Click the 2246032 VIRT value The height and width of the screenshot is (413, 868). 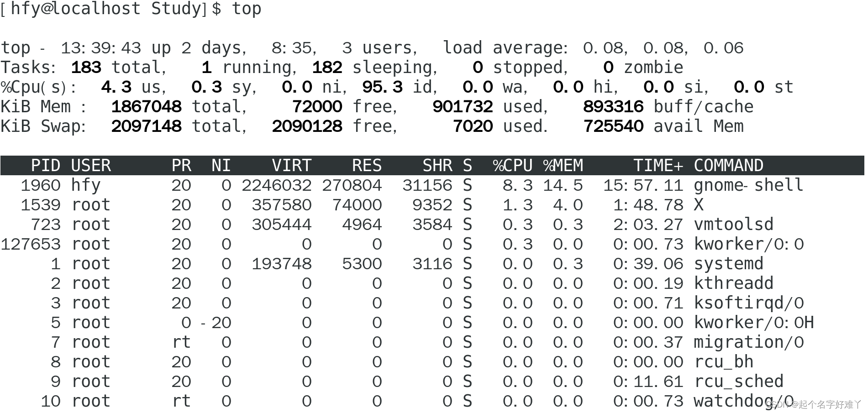(277, 185)
